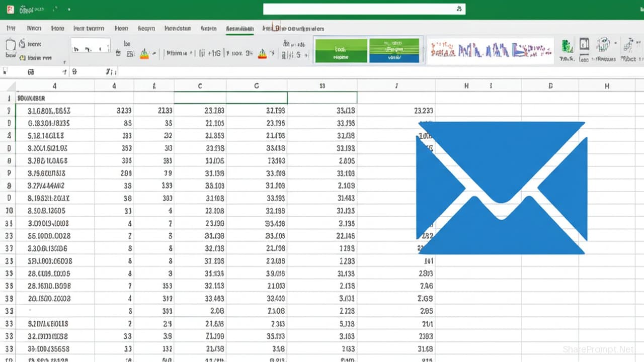This screenshot has height=362, width=644.
Task: Click the framed box icon in ribbon
Action: [x=584, y=45]
